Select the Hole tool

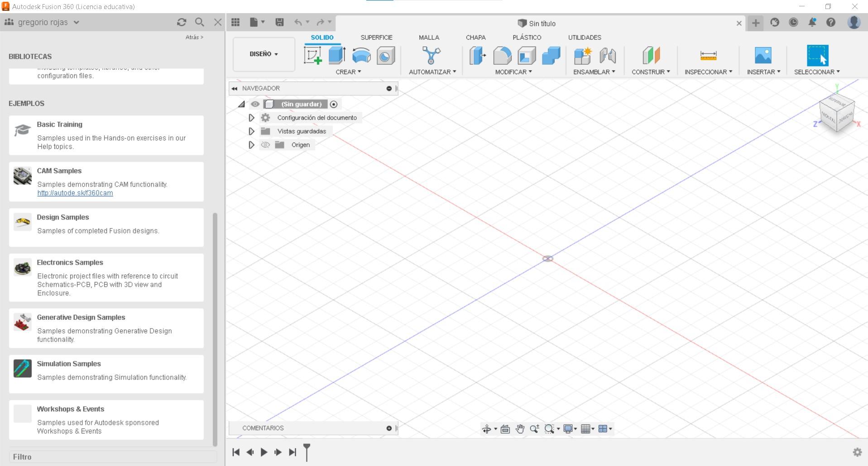click(386, 56)
